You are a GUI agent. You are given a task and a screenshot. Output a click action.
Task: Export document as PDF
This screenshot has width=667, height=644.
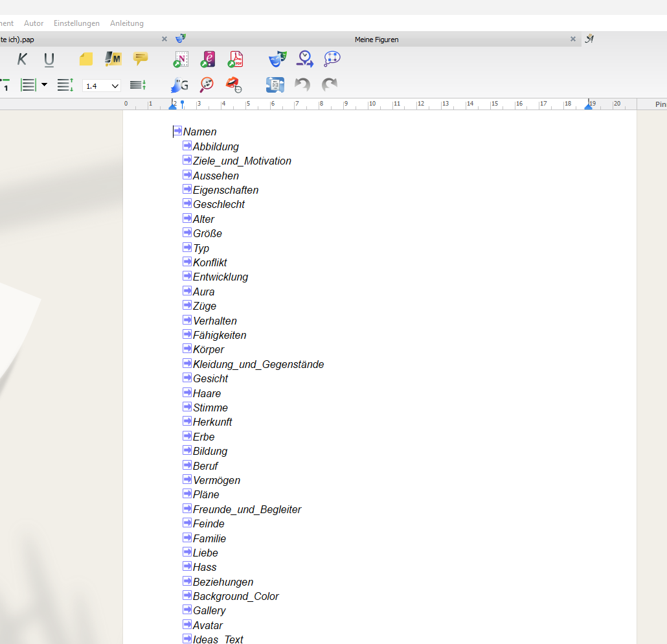(x=235, y=60)
